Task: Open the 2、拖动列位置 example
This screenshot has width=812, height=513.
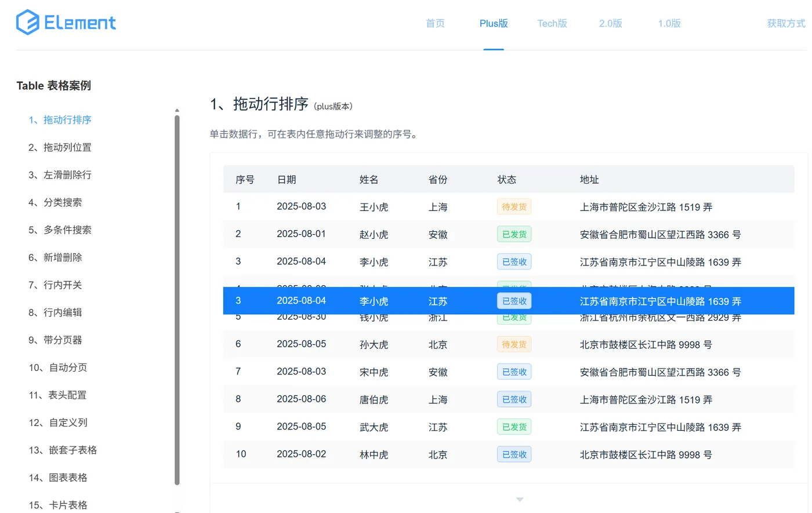Action: point(60,147)
